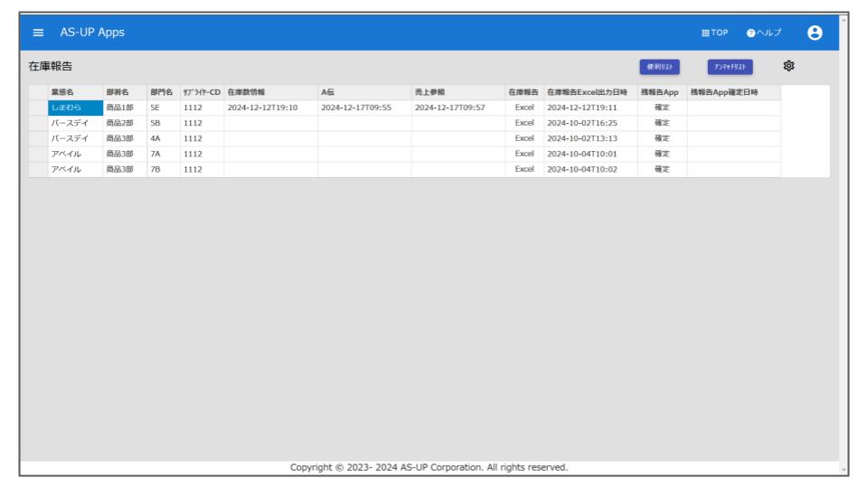868x488 pixels.
Task: Click Excel in the 5E department row
Action: 524,108
